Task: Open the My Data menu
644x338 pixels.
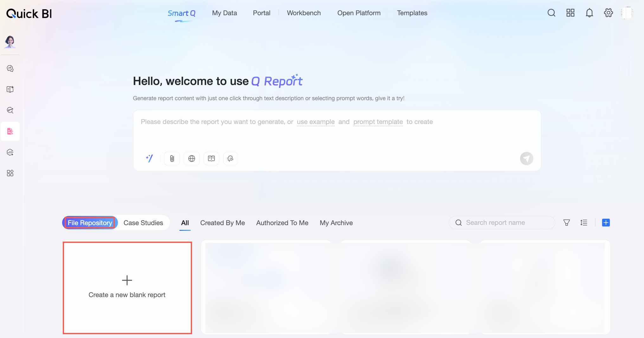Action: (x=225, y=13)
